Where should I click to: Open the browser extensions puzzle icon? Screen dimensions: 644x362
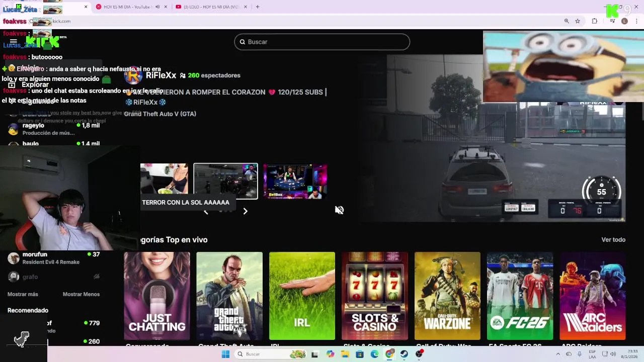[595, 21]
